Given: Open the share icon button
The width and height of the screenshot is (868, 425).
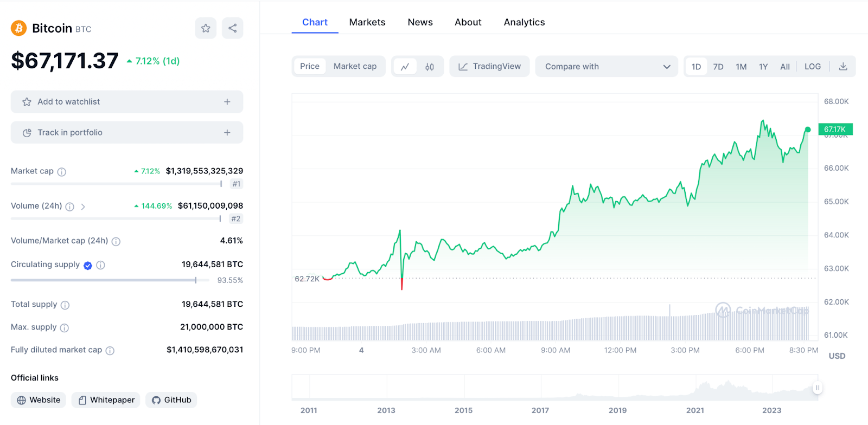Looking at the screenshot, I should (233, 28).
